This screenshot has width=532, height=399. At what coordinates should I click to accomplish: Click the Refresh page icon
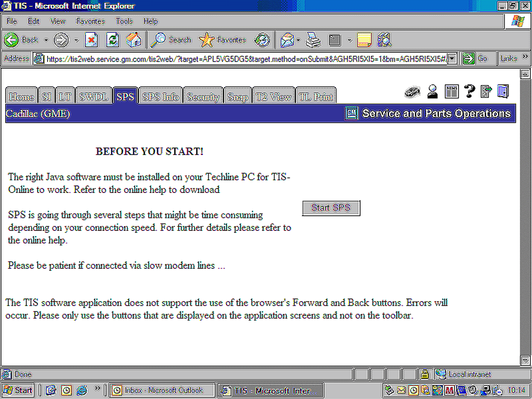tap(112, 39)
